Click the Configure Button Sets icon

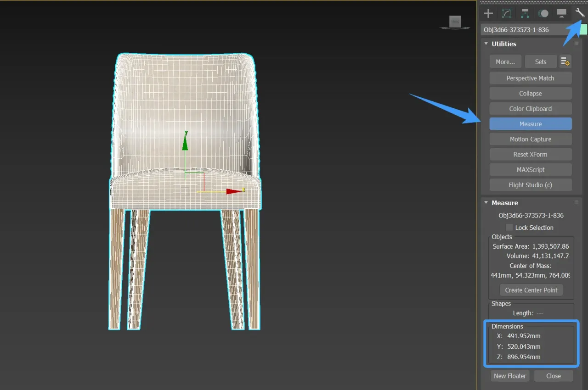coord(565,61)
